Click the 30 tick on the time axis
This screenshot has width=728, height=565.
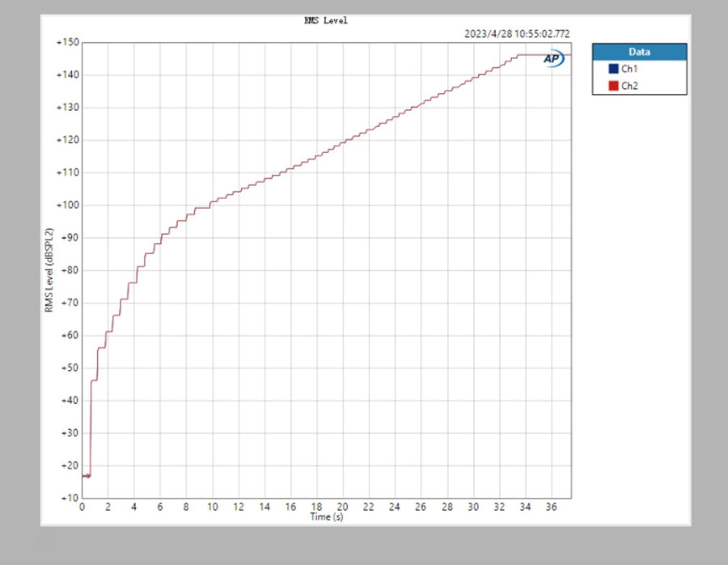[x=472, y=508]
